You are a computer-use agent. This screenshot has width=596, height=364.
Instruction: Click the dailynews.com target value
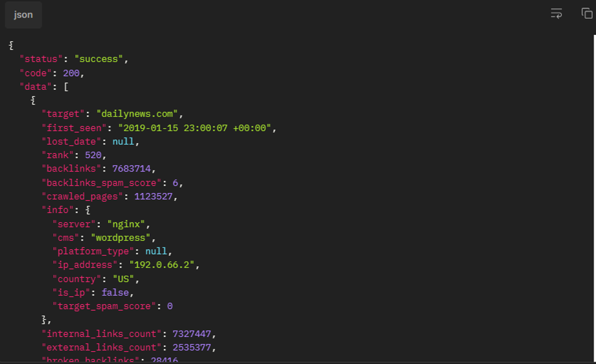[x=137, y=114]
